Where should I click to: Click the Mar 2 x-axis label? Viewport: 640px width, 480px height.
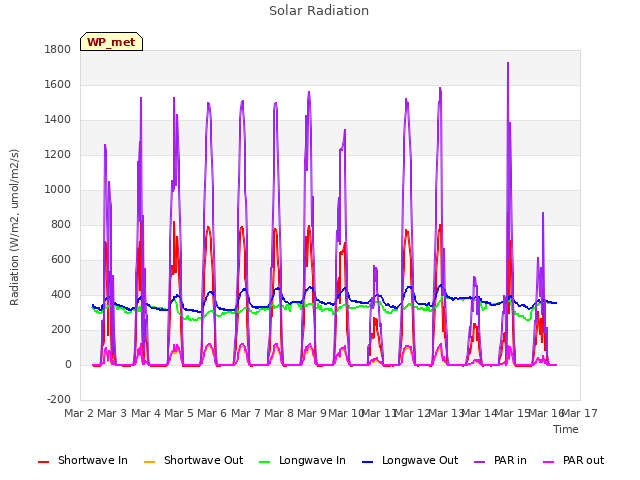click(79, 413)
